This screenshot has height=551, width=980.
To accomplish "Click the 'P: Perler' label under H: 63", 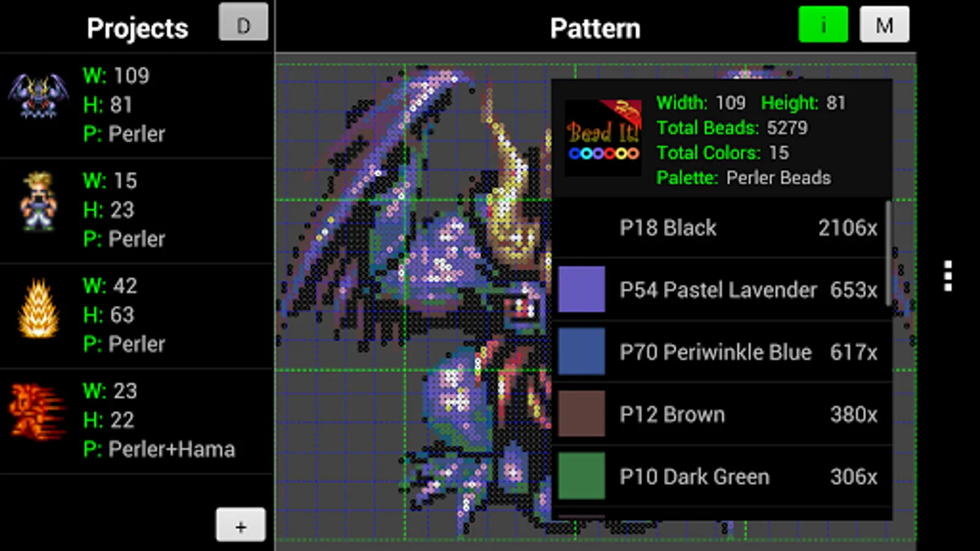I will [124, 345].
